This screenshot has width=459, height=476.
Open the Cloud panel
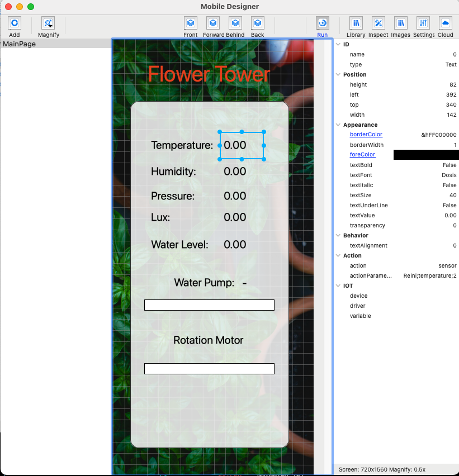pyautogui.click(x=446, y=23)
